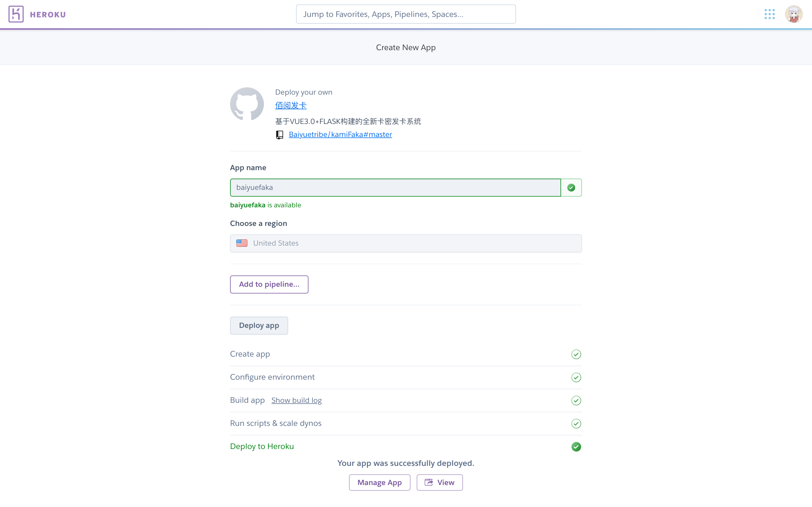
Task: Open the United States region dropdown
Action: coord(406,243)
